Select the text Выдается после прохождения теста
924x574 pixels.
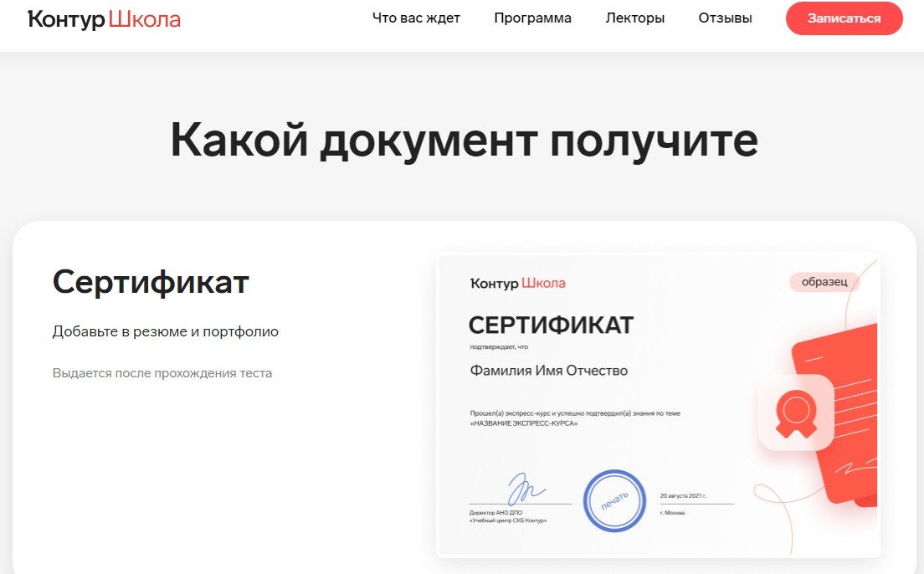162,373
